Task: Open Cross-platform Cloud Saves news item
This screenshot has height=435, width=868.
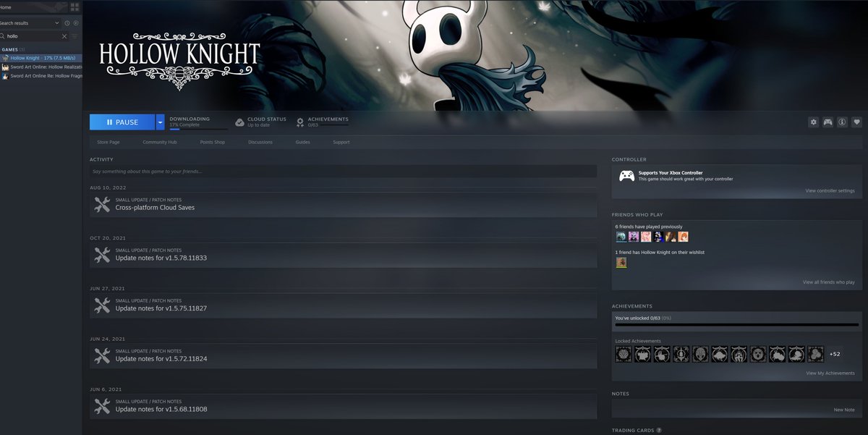Action: click(x=343, y=205)
